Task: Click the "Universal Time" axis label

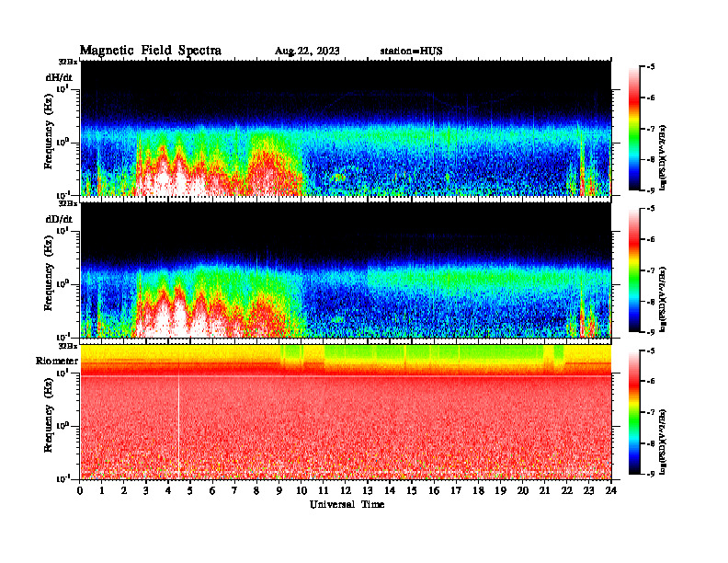Action: coord(347,504)
